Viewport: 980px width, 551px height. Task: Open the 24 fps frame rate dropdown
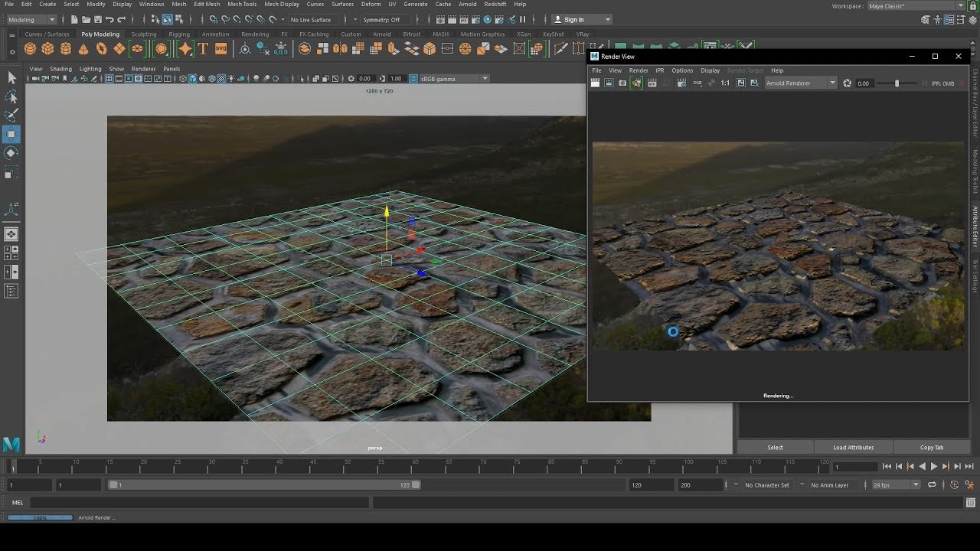896,484
